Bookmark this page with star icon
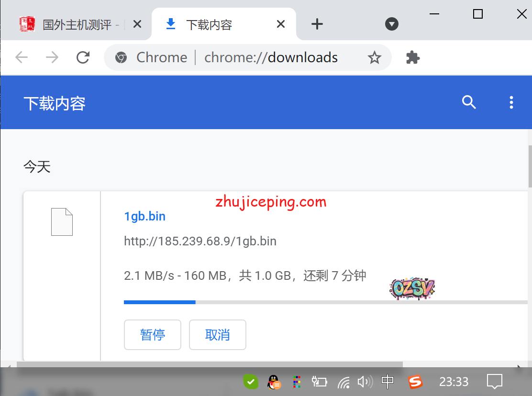Screen dimensions: 532x396 click(x=374, y=58)
